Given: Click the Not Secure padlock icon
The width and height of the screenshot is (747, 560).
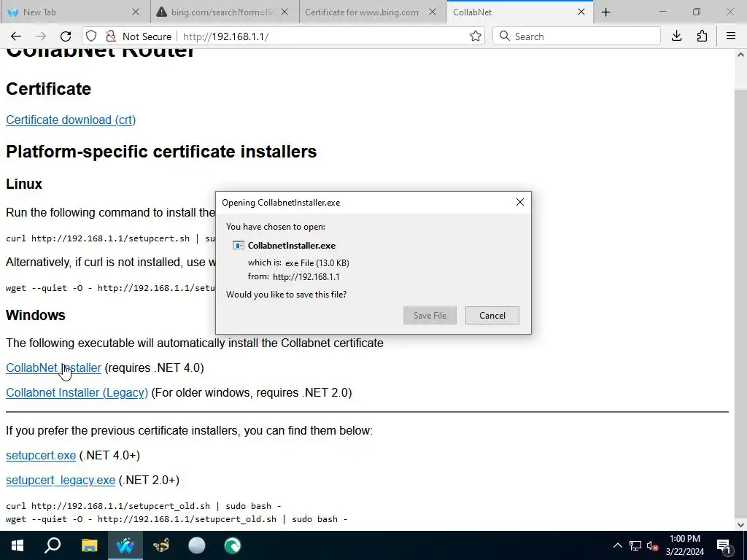Looking at the screenshot, I should click(111, 36).
